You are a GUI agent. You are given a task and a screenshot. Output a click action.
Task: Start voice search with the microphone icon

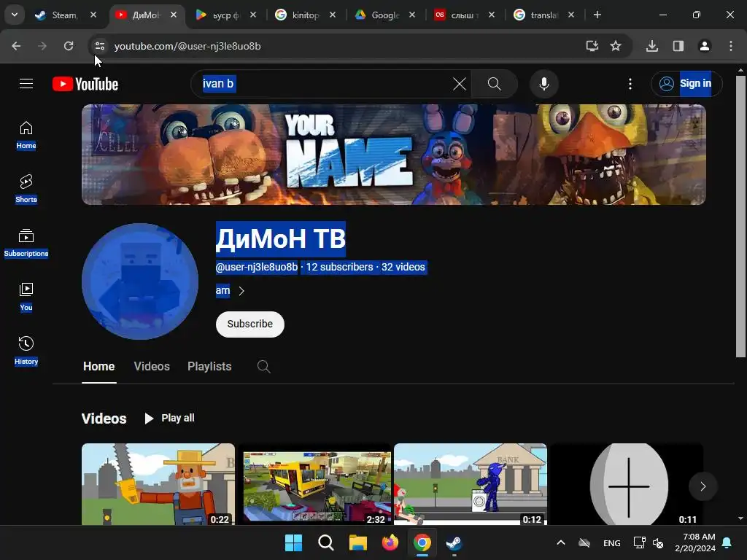pyautogui.click(x=543, y=84)
